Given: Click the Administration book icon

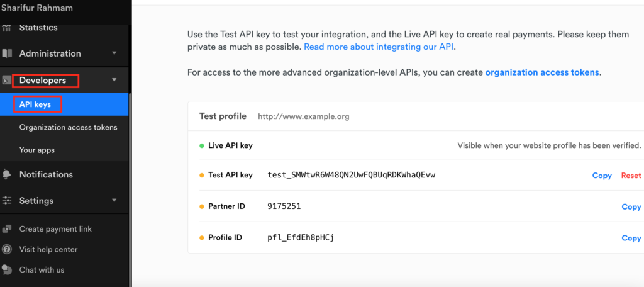Looking at the screenshot, I should [6, 53].
